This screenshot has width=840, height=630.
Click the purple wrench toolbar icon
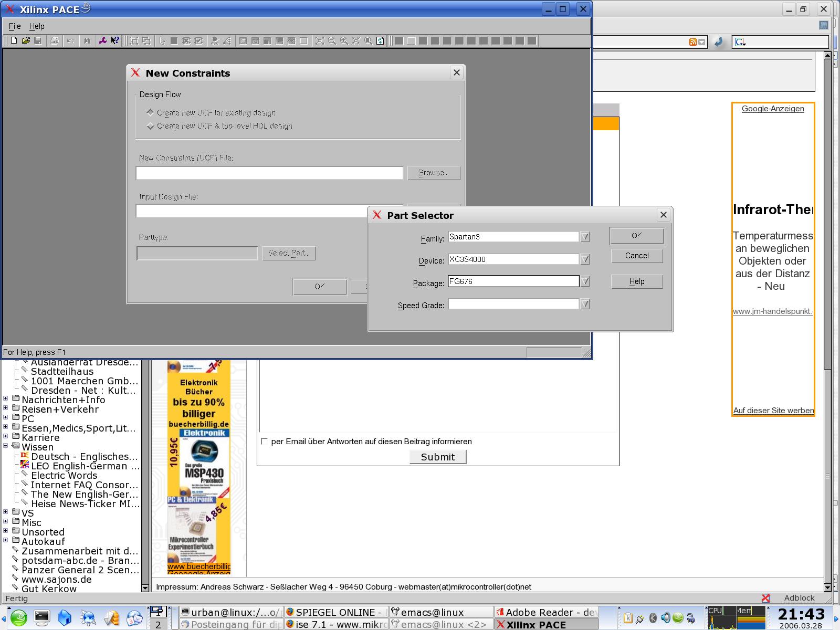pyautogui.click(x=103, y=40)
